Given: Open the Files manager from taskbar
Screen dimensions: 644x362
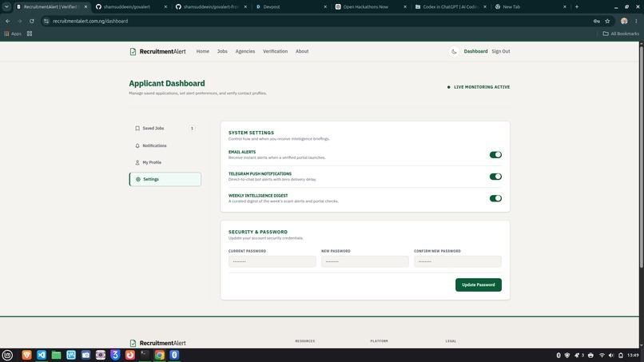Looking at the screenshot, I should [56, 355].
